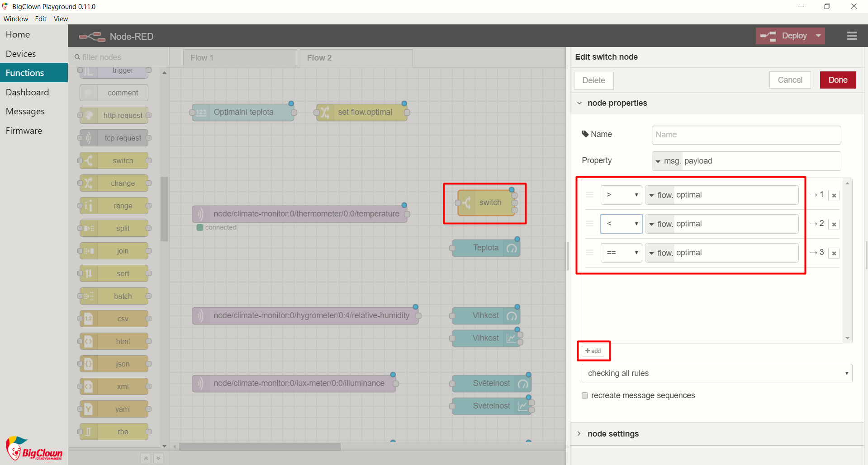Select the xml node in palette
868x465 pixels.
[114, 386]
